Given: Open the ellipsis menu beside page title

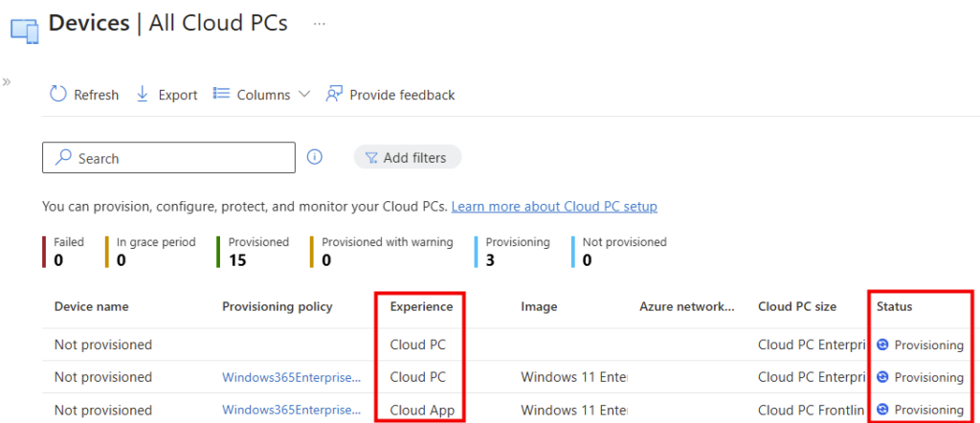Looking at the screenshot, I should coord(320,24).
